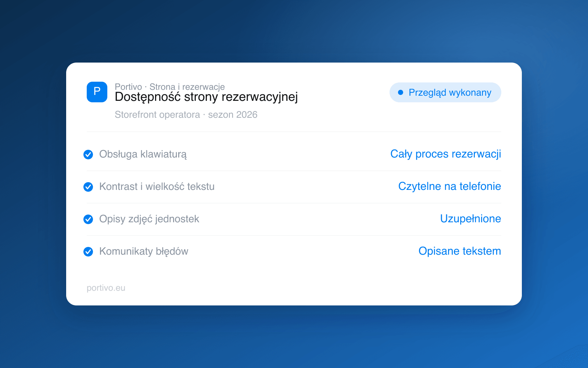Click the check icon beside Komunikaty błędów

click(x=88, y=252)
